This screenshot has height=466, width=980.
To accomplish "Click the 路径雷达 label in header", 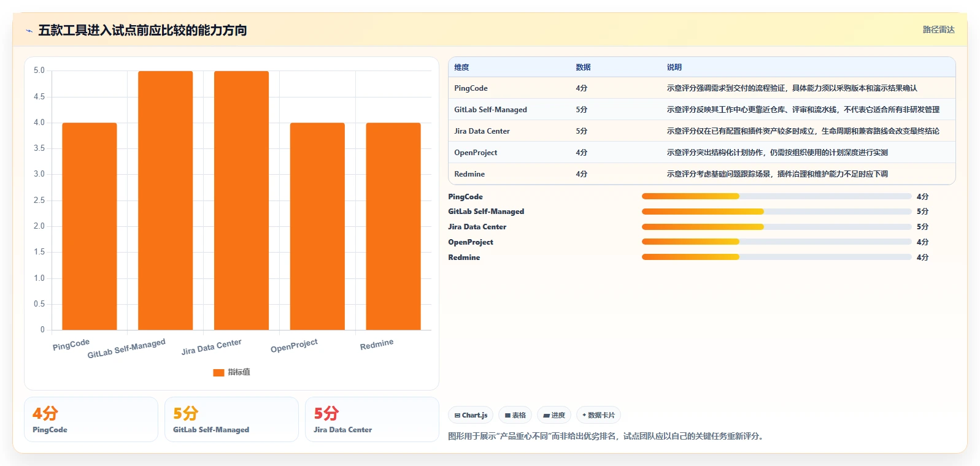I will (939, 29).
